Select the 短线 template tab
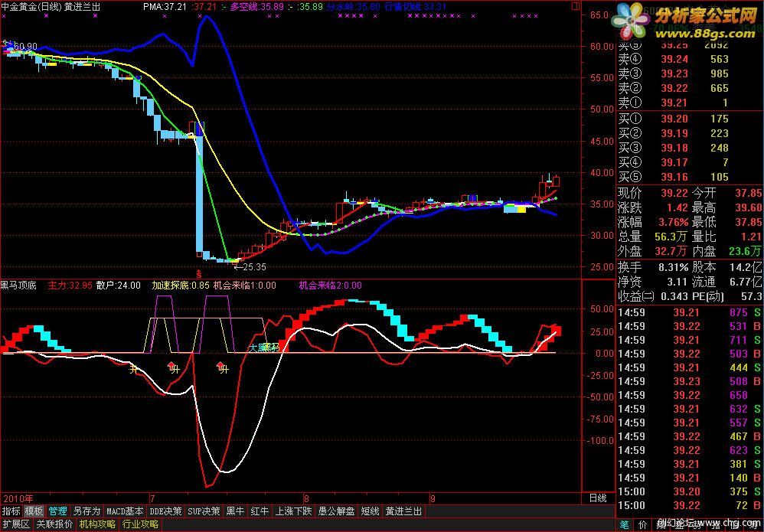Image resolution: width=764 pixels, height=532 pixels. click(x=370, y=511)
